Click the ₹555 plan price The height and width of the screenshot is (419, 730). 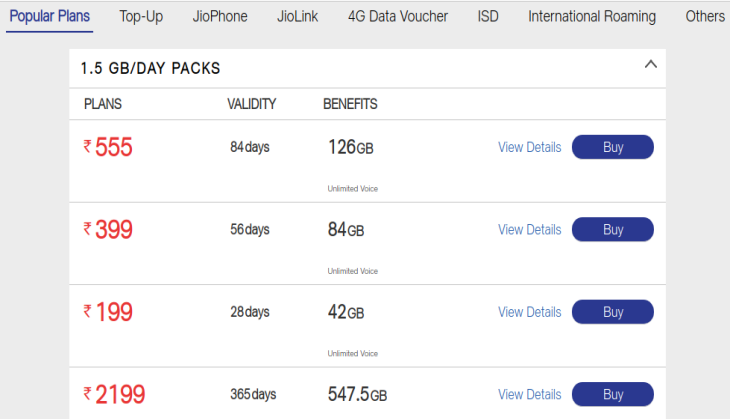point(108,147)
